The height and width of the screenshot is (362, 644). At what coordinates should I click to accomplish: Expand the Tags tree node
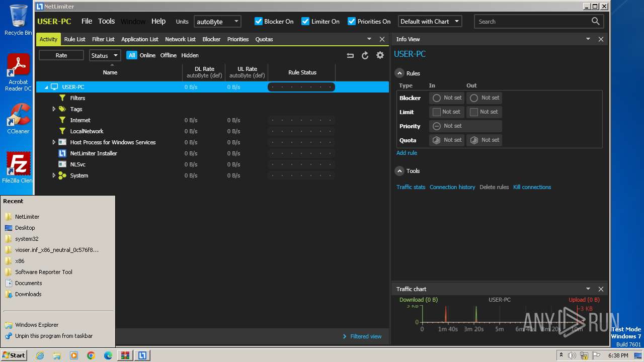pos(54,109)
